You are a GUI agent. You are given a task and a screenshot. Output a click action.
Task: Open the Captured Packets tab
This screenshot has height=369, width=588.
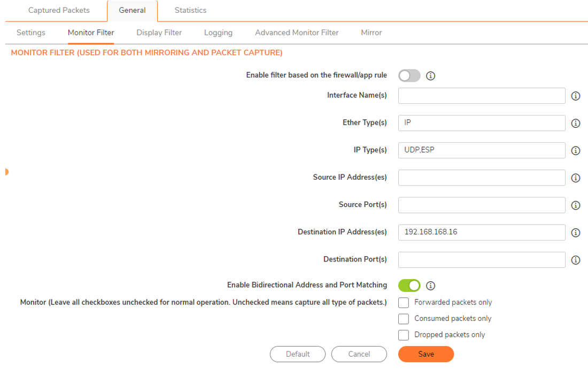59,11
